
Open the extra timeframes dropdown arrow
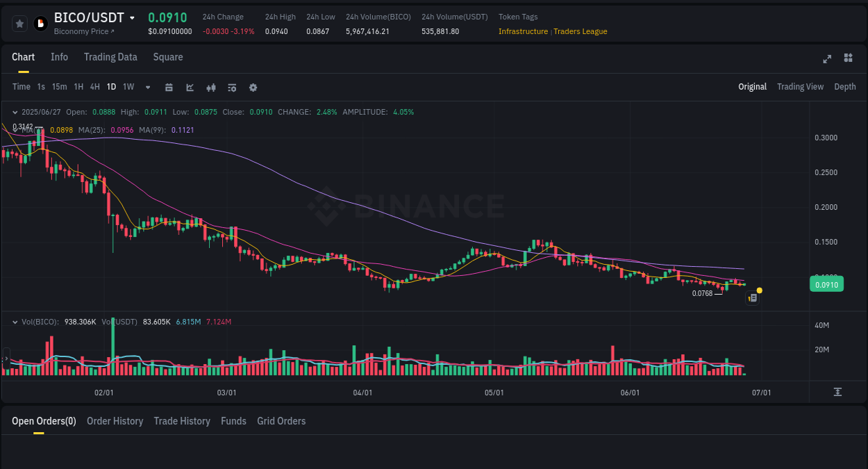[x=147, y=87]
